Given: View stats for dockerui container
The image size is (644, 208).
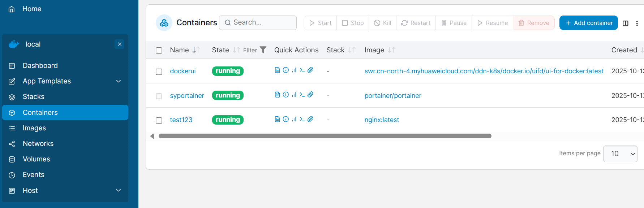Looking at the screenshot, I should pyautogui.click(x=294, y=70).
